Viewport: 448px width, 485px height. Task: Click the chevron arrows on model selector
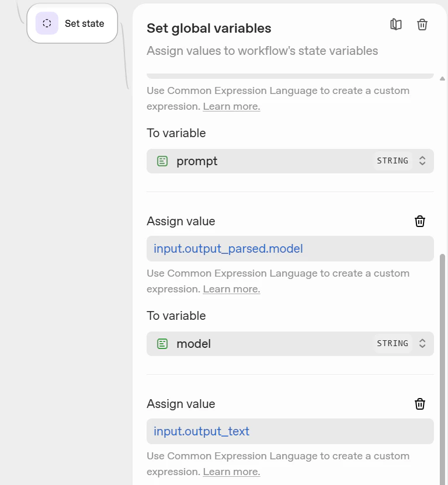pyautogui.click(x=422, y=343)
